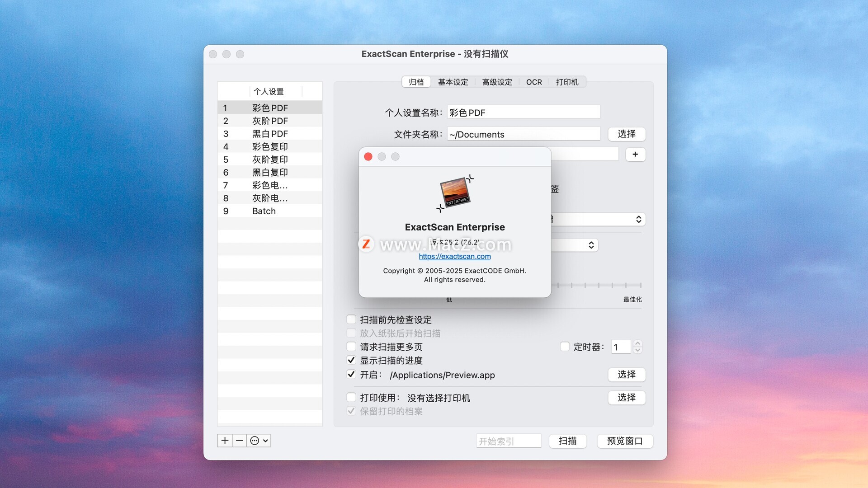Click 选择 button for 开启 application

(x=627, y=375)
